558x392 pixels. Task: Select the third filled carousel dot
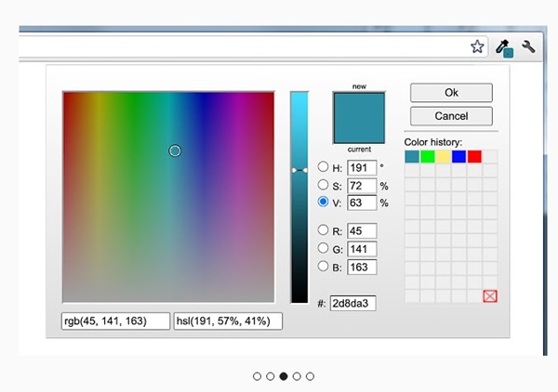click(x=284, y=376)
